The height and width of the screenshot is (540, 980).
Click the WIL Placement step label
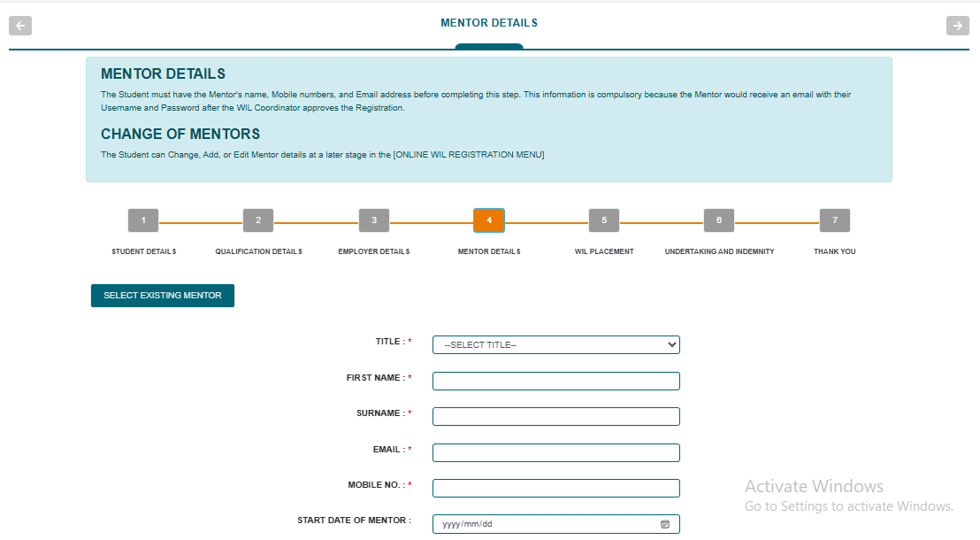coord(604,251)
